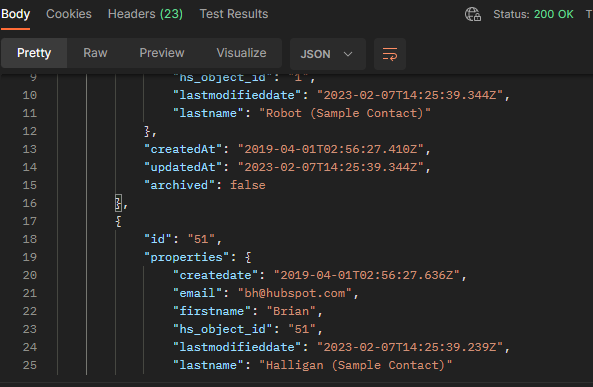Image resolution: width=593 pixels, height=387 pixels.
Task: Click the "2019-04-01T02:56:27.636Z" createdate value
Action: 366,275
